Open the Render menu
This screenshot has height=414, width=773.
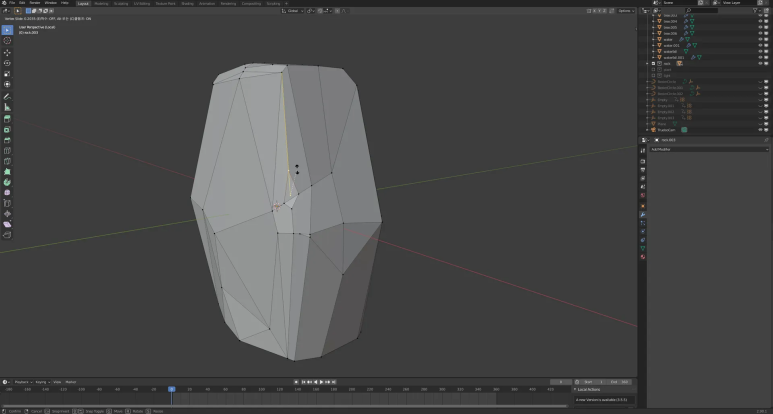(x=34, y=3)
